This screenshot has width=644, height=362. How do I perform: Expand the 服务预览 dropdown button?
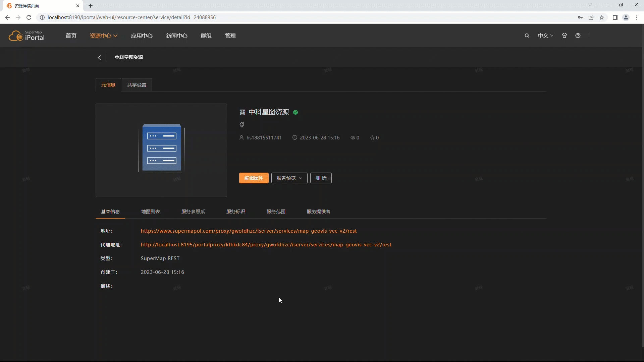[289, 178]
